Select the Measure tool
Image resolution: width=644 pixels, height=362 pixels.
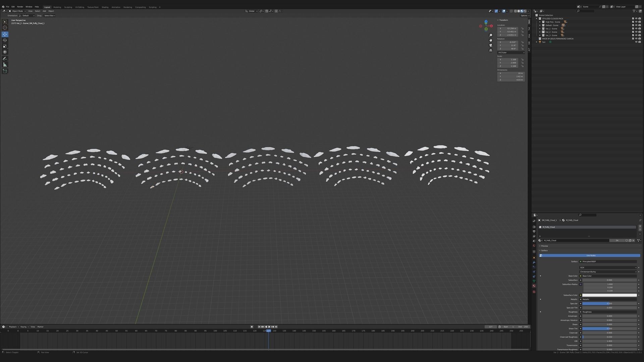click(x=5, y=65)
